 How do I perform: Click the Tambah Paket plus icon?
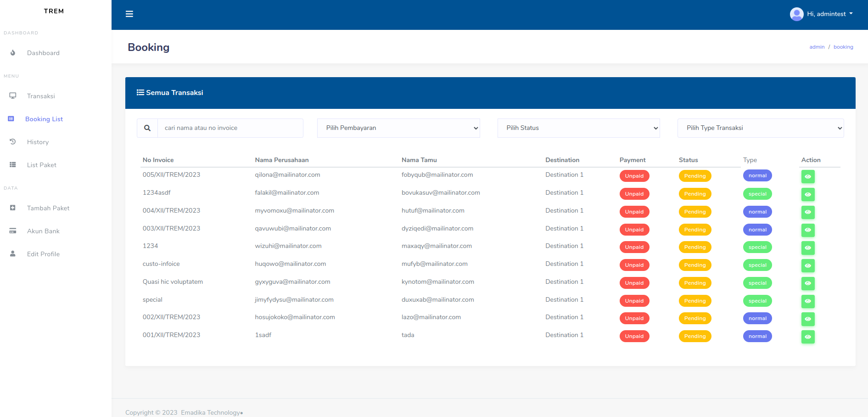(13, 208)
